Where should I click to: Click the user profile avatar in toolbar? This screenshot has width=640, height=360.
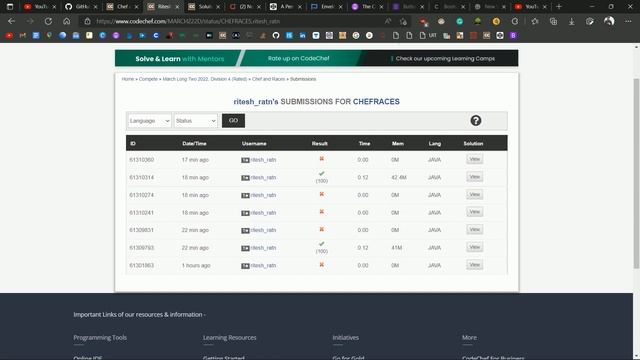pos(609,21)
